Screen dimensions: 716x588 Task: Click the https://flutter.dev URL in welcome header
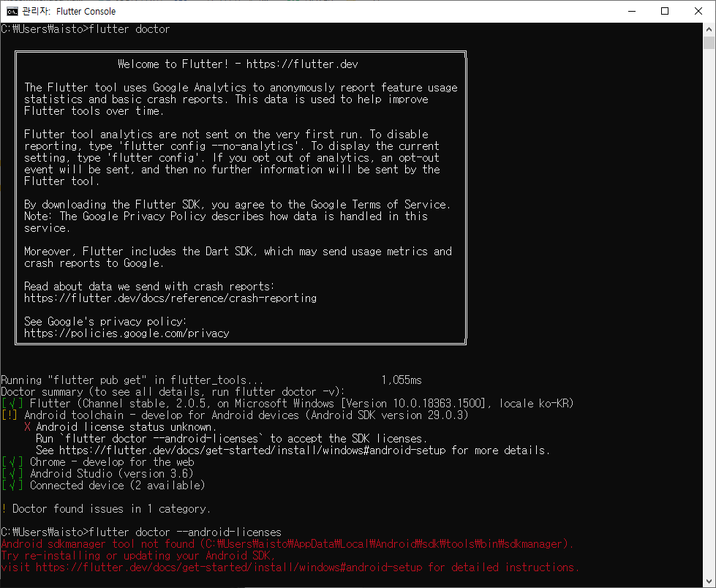302,64
